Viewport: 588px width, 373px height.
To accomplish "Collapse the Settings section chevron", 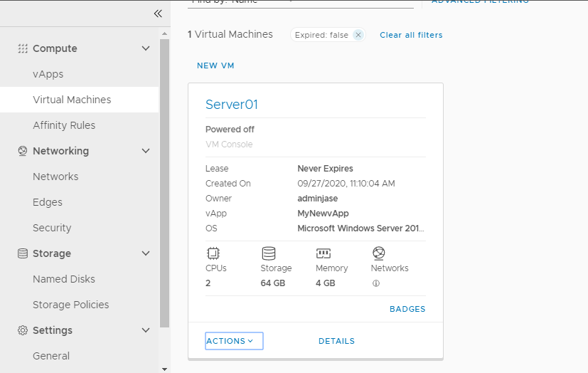I will (x=146, y=330).
